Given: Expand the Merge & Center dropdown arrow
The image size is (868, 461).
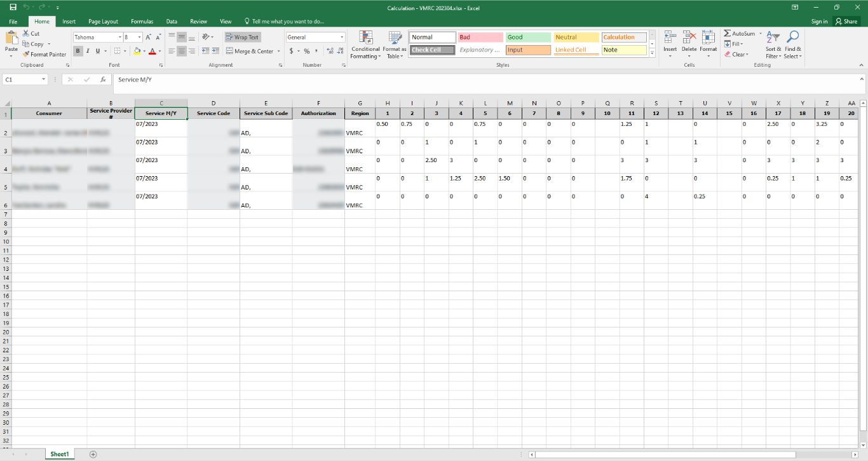Looking at the screenshot, I should click(278, 52).
